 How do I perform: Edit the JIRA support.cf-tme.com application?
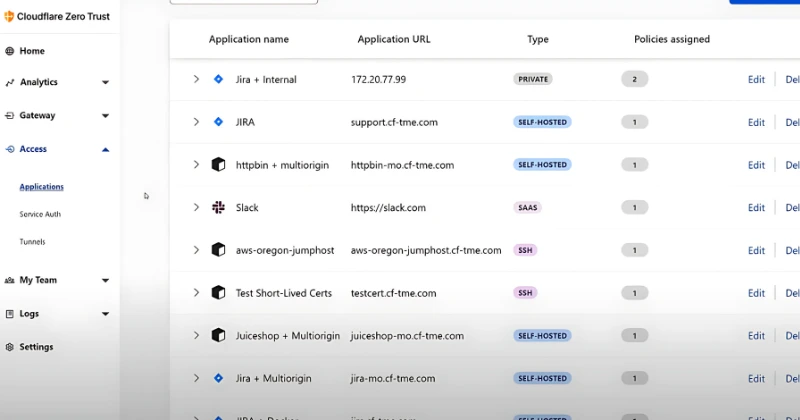click(x=756, y=123)
